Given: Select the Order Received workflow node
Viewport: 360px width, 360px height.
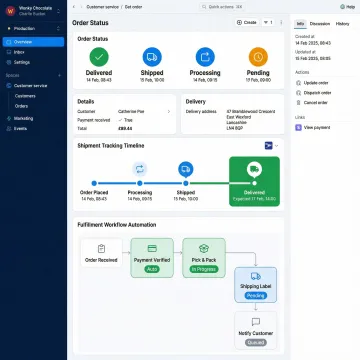Looking at the screenshot, I should (x=101, y=253).
